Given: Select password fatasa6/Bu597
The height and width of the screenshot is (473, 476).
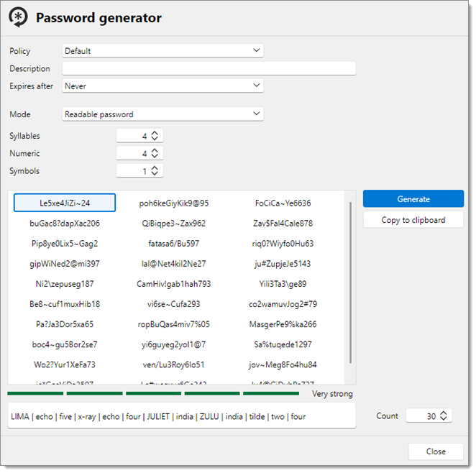Looking at the screenshot, I should pyautogui.click(x=173, y=243).
